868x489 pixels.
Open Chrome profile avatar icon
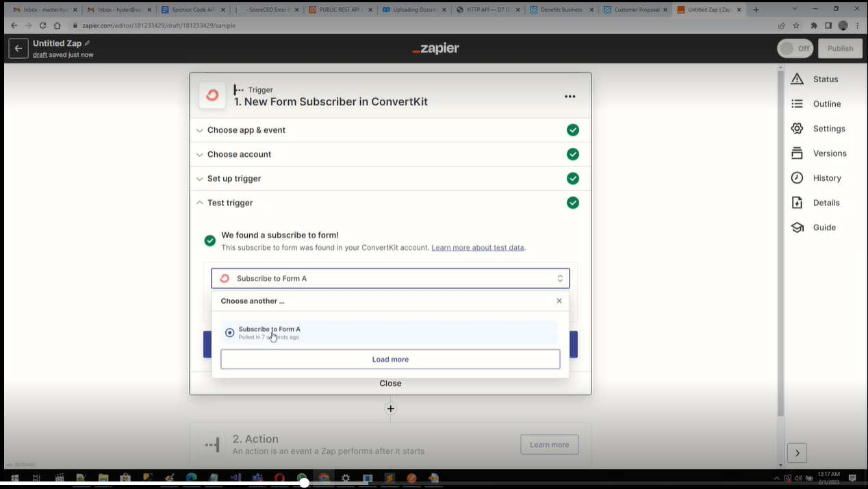(x=843, y=25)
